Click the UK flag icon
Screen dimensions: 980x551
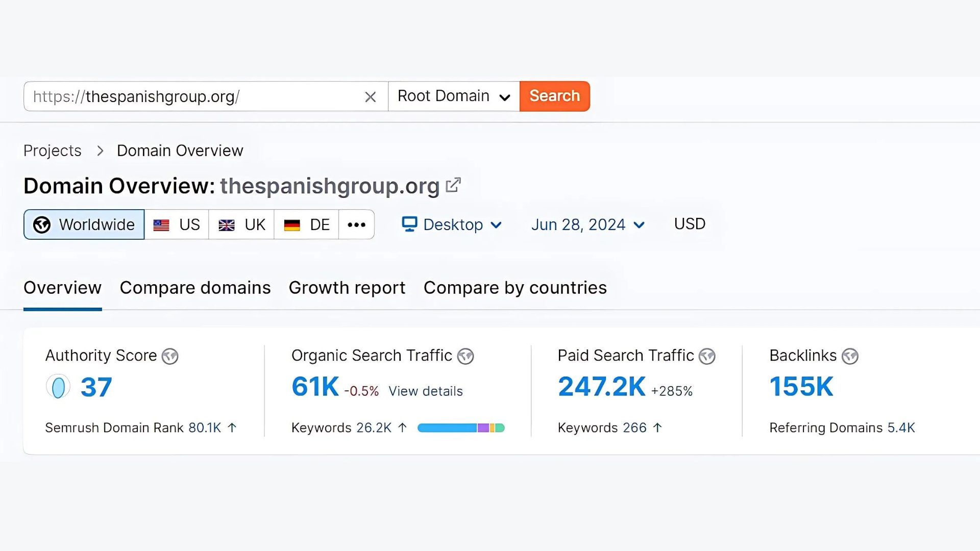pyautogui.click(x=227, y=225)
